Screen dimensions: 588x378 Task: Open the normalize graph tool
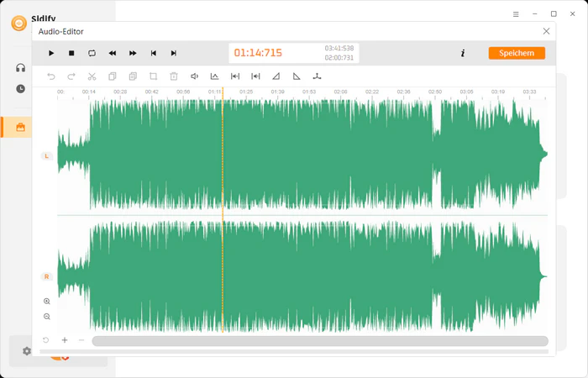214,76
